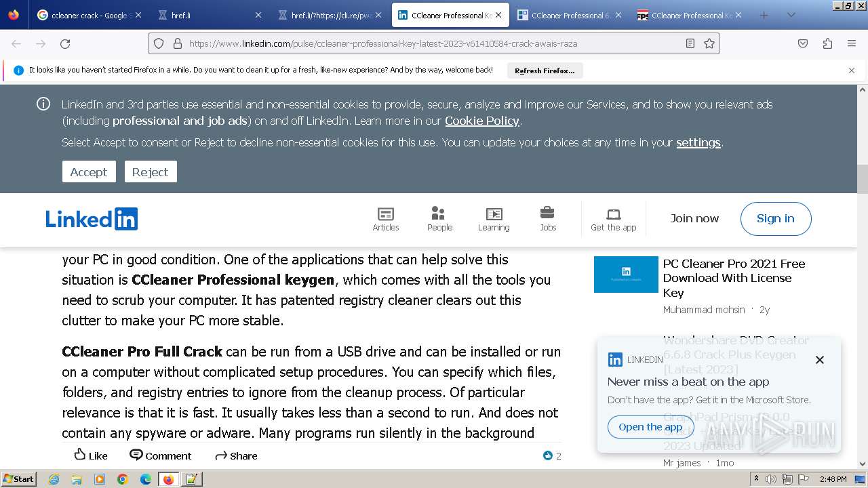Screen dimensions: 868x488
Task: Share the article
Action: (236, 455)
